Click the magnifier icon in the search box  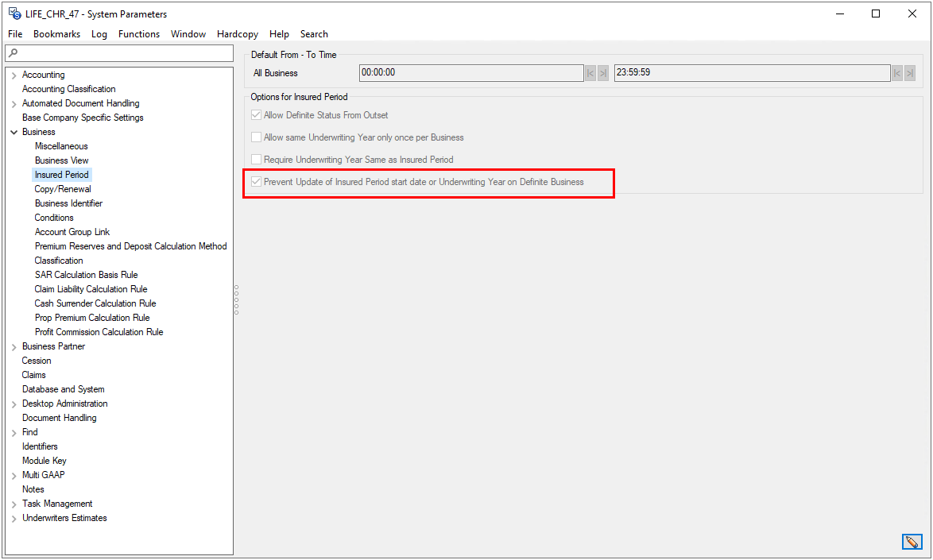tap(13, 53)
